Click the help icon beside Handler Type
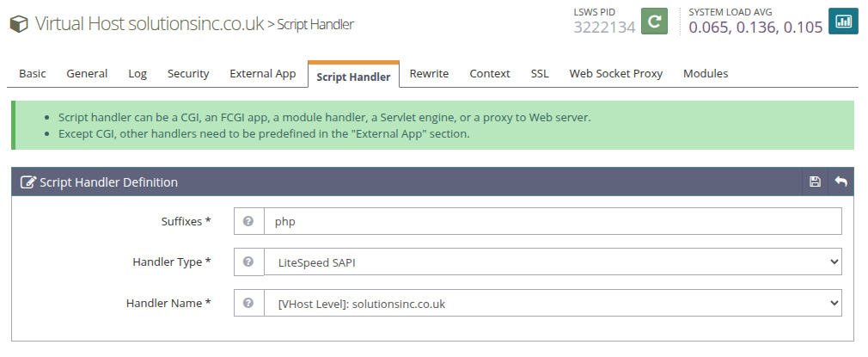This screenshot has width=868, height=357. tap(248, 262)
